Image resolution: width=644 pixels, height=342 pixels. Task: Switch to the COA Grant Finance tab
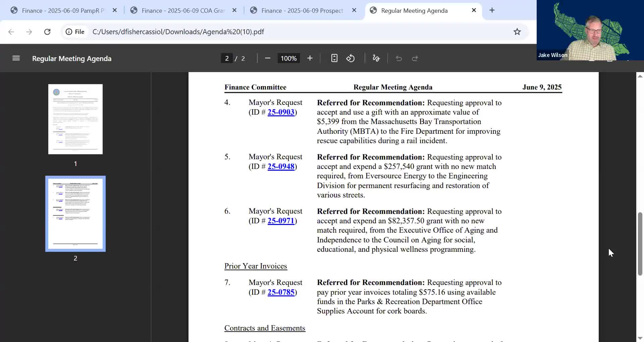[183, 10]
